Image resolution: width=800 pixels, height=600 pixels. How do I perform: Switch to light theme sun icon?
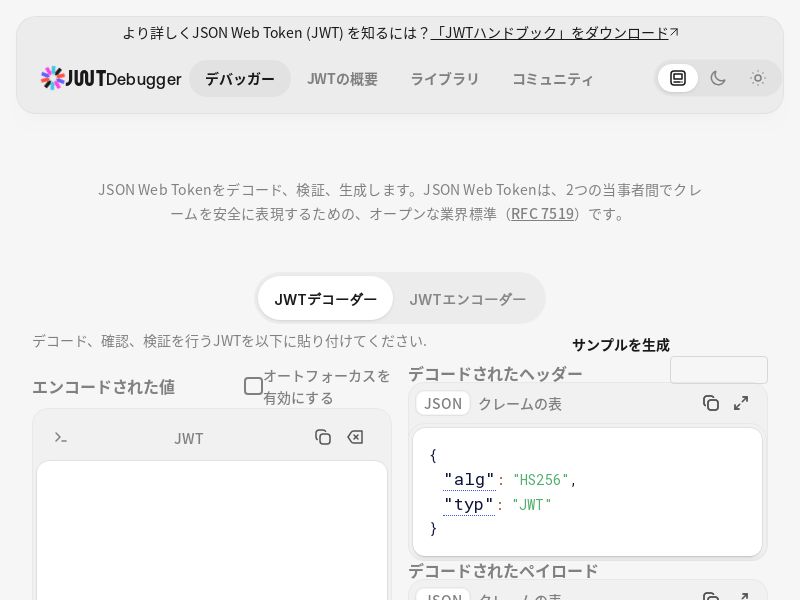point(758,78)
